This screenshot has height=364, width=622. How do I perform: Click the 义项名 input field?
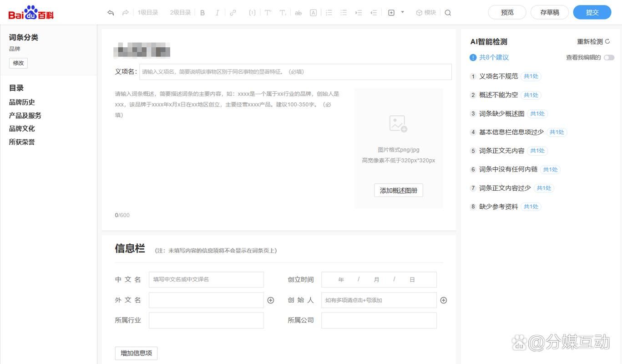pyautogui.click(x=295, y=72)
